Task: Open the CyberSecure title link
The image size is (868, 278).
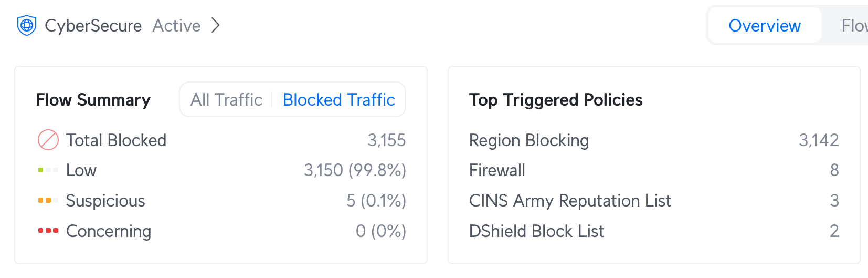Action: coord(93,26)
